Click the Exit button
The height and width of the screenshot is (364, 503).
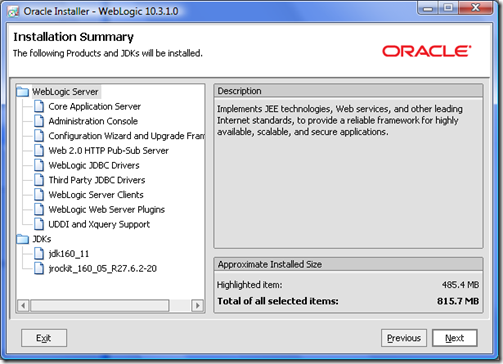[x=44, y=338]
